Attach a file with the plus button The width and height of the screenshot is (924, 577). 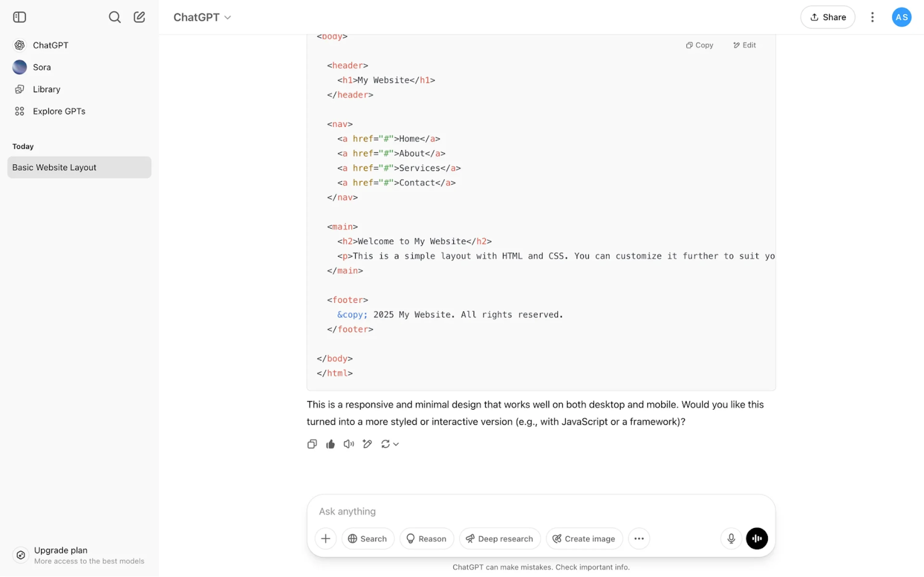[325, 539]
